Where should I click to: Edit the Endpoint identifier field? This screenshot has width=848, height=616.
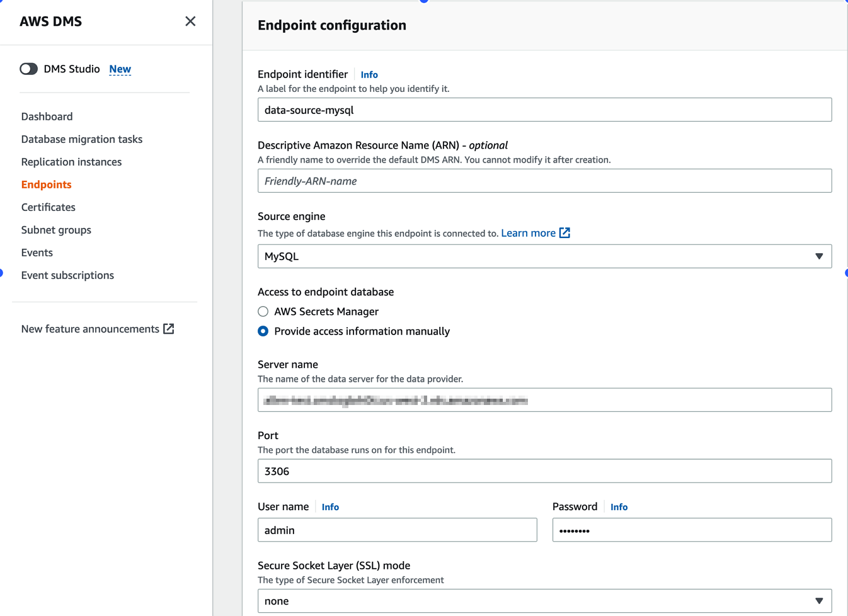(x=544, y=110)
